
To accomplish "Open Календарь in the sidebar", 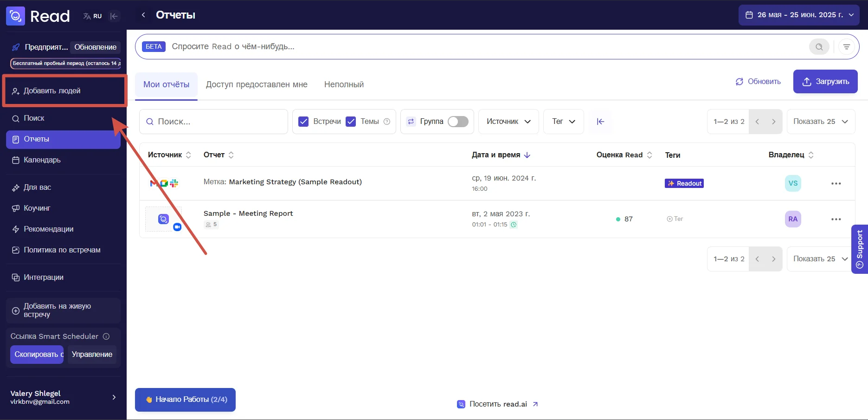I will coord(42,160).
